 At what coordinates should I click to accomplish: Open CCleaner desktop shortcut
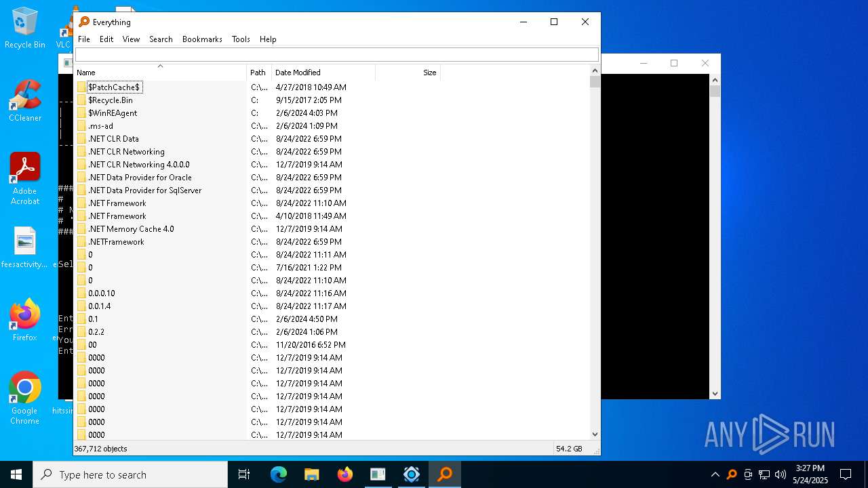pyautogui.click(x=25, y=102)
